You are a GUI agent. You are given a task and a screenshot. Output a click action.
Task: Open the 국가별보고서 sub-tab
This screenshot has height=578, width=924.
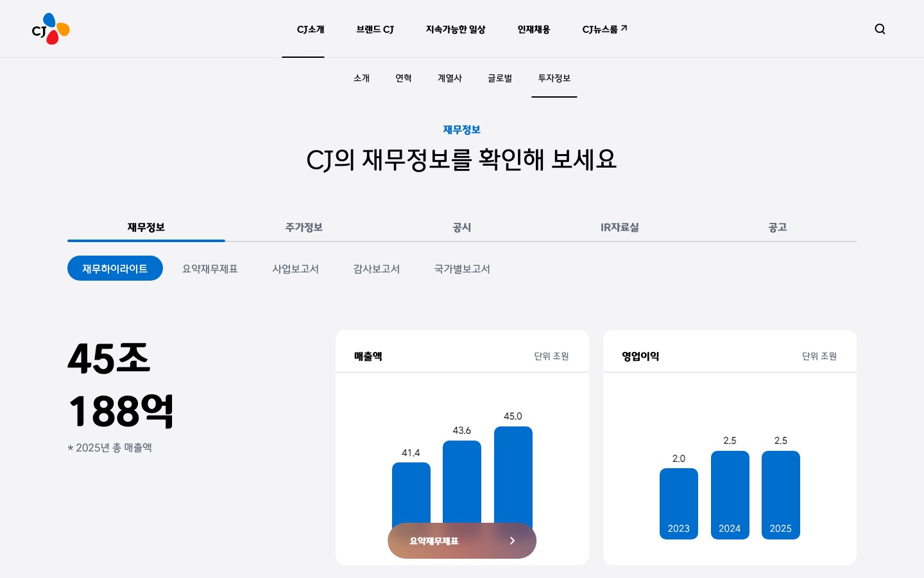[x=463, y=269]
